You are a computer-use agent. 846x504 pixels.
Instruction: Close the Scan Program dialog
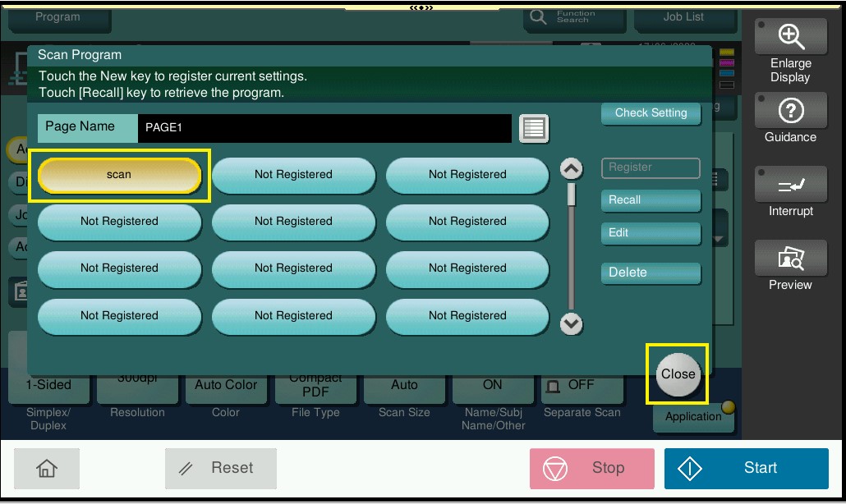[678, 374]
